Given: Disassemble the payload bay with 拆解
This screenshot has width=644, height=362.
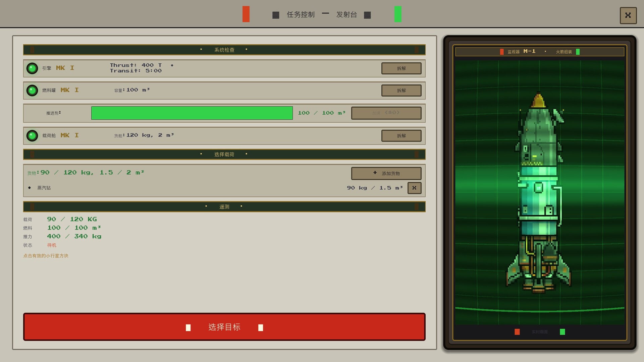Looking at the screenshot, I should [401, 136].
